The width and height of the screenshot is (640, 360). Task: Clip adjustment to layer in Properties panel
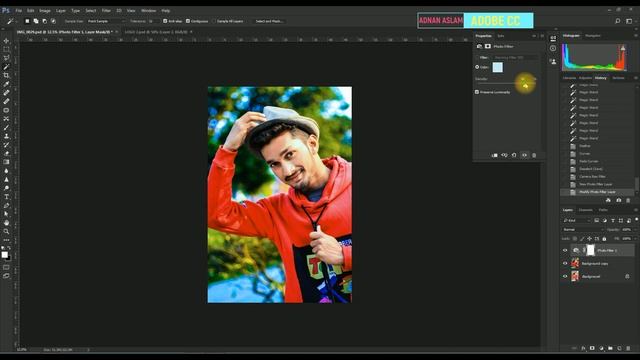coord(495,155)
